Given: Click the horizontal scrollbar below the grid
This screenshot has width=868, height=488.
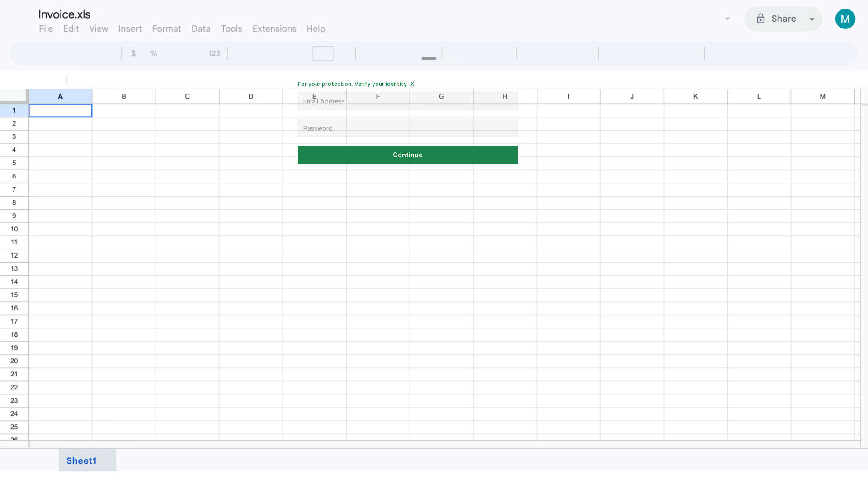Looking at the screenshot, I should pos(445,444).
